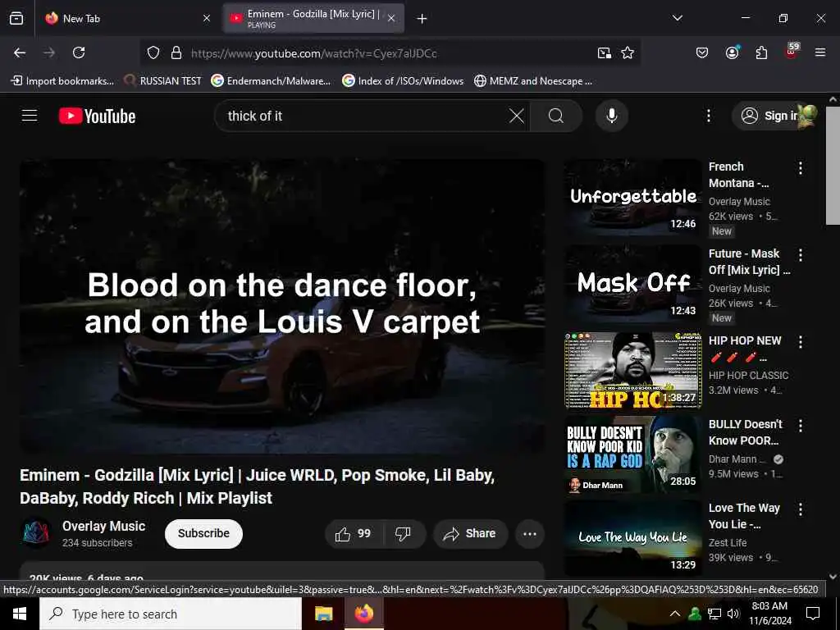Click taskbar Type here to search box
840x630 pixels.
[171, 614]
